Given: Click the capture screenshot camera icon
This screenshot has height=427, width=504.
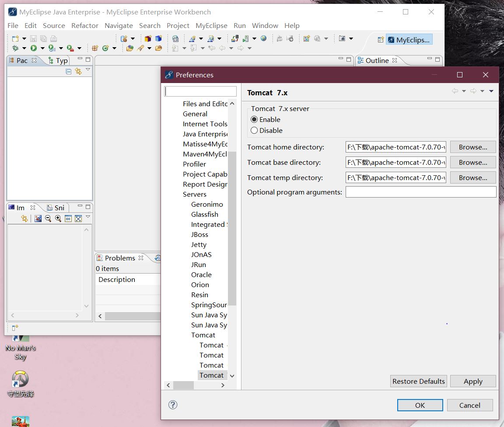Looking at the screenshot, I should [342, 38].
